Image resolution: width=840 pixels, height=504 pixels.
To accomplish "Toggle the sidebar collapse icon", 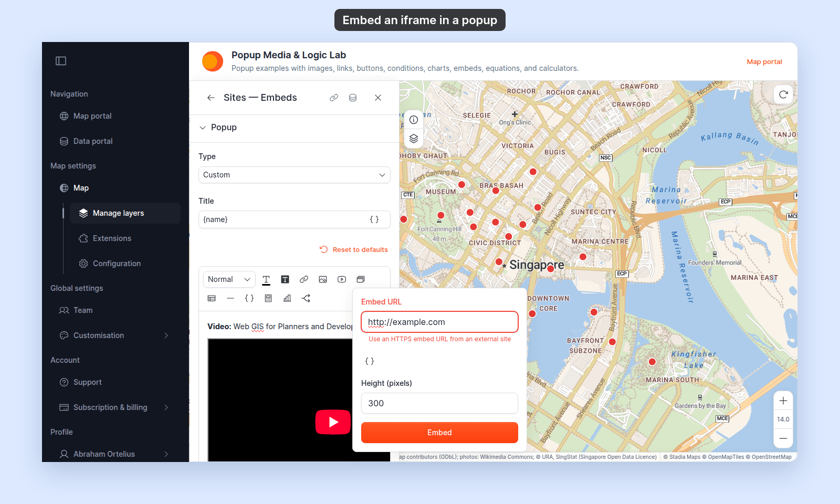I will coord(61,61).
